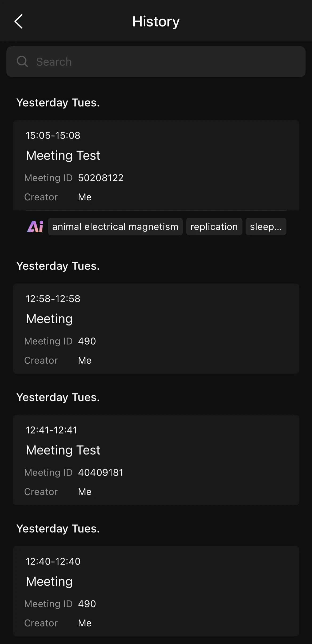Click the search magnifier icon
Screen dimensions: 312x644
[22, 62]
